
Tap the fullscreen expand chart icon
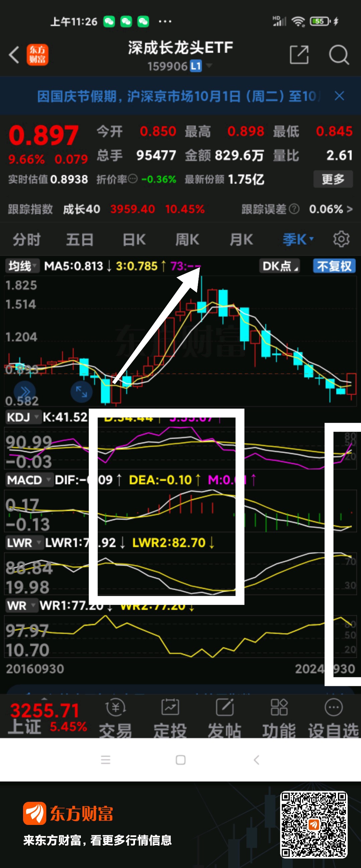click(81, 392)
